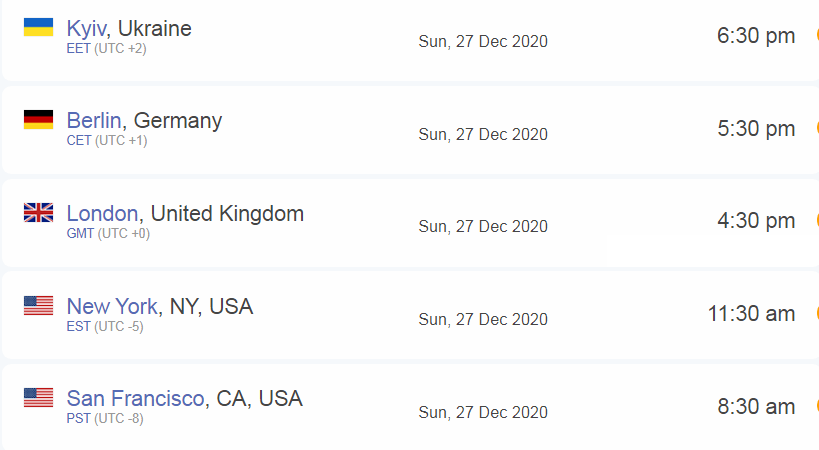819x450 pixels.
Task: Open the San Francisco city link
Action: (x=135, y=398)
